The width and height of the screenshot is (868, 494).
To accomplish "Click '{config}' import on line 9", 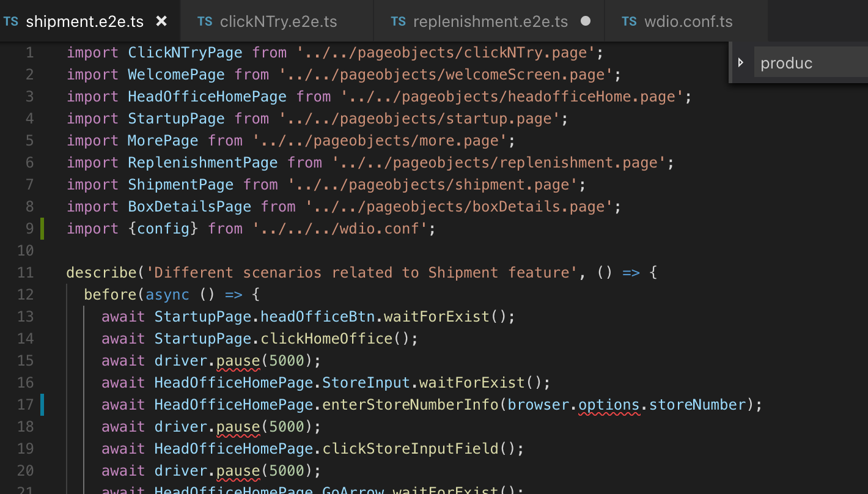I will (163, 229).
